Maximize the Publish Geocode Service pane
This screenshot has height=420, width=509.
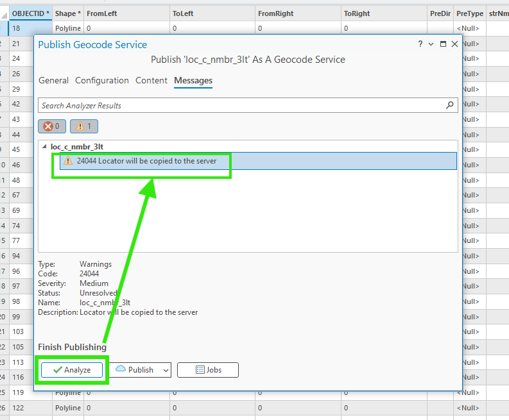pos(443,44)
